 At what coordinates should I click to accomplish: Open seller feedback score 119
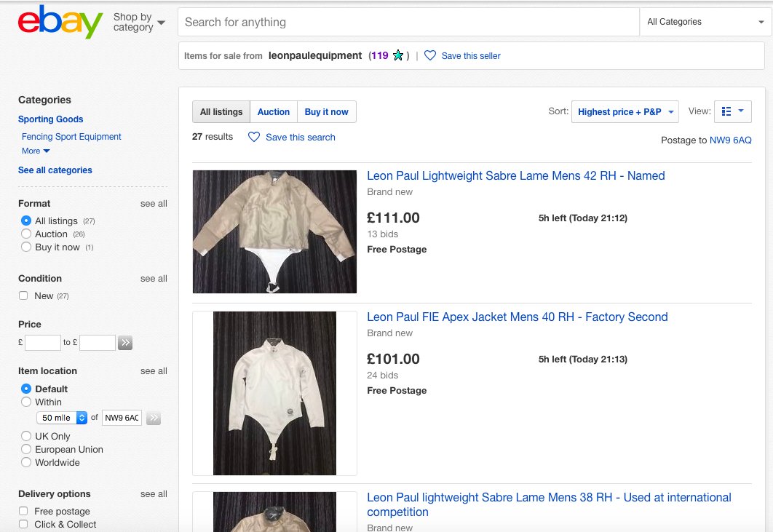click(x=380, y=56)
